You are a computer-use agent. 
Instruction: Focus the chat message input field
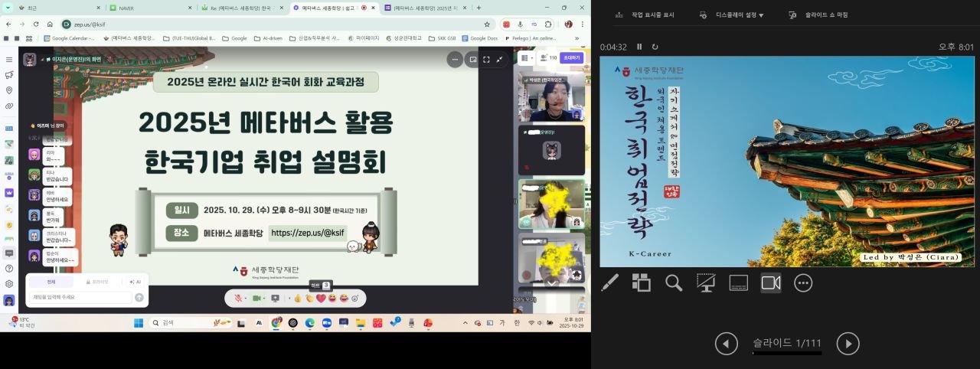80,297
